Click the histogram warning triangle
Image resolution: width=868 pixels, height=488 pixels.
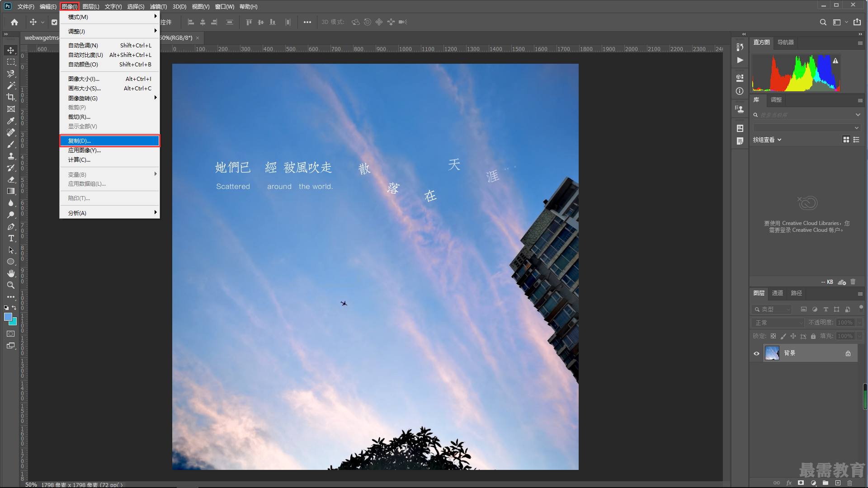tap(835, 61)
